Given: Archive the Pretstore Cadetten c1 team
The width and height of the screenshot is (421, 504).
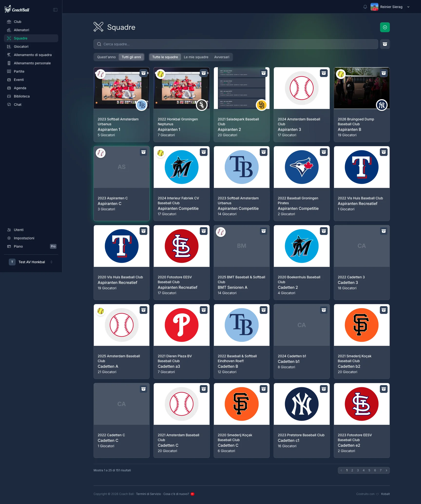Looking at the screenshot, I should point(324,389).
